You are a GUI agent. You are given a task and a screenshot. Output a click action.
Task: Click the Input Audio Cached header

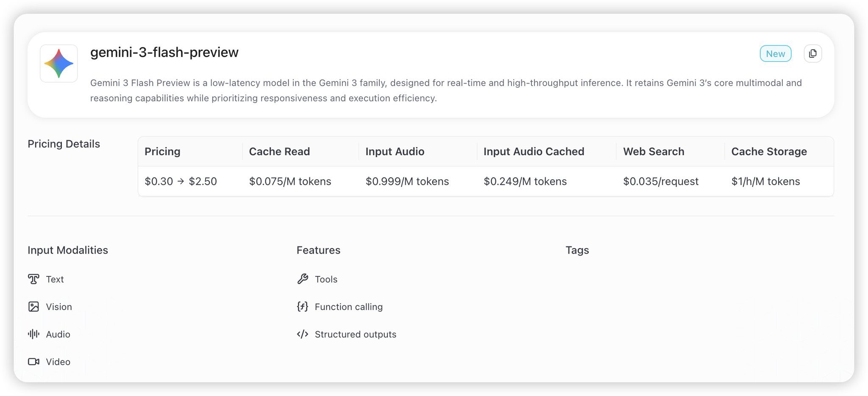click(534, 151)
